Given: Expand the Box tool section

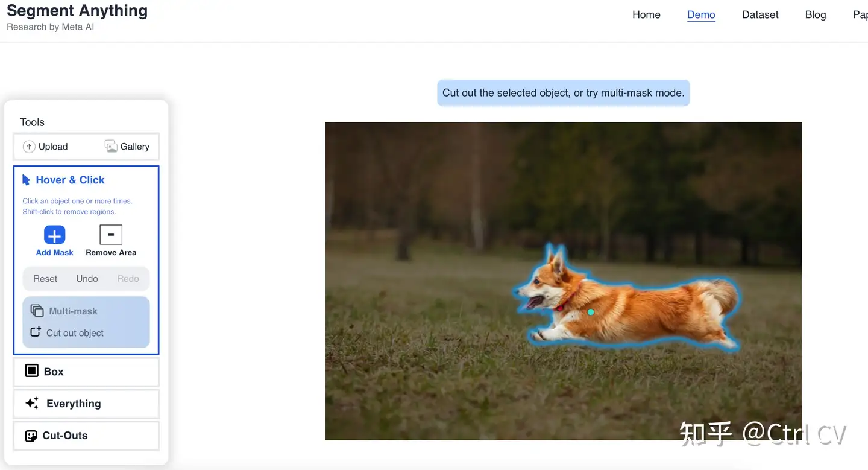Looking at the screenshot, I should pyautogui.click(x=86, y=372).
